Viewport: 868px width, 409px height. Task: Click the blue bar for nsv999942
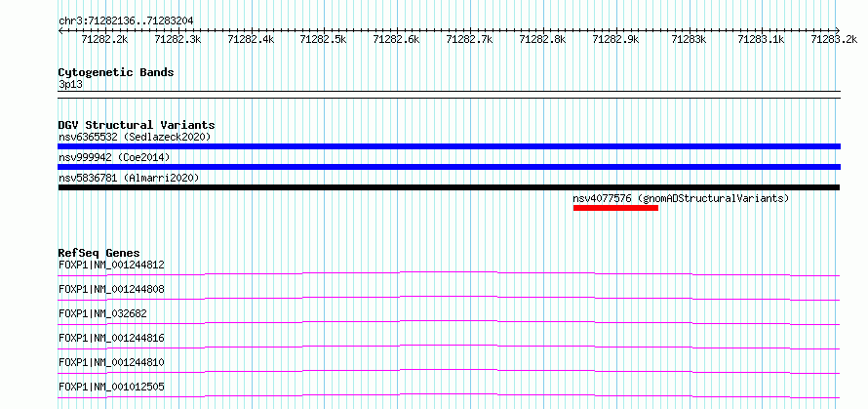449,167
